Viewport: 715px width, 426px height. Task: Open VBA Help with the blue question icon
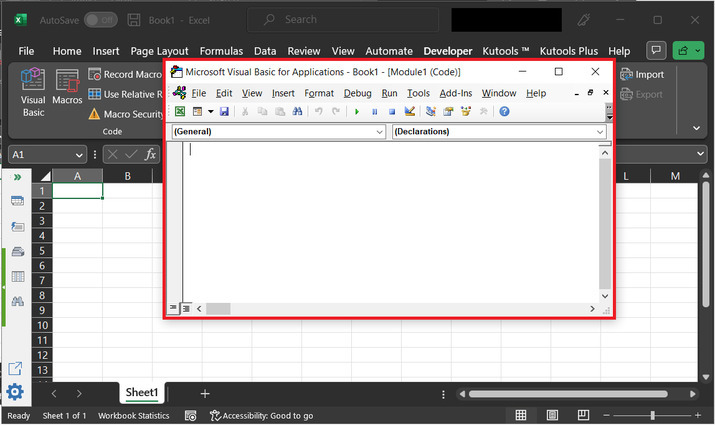504,111
